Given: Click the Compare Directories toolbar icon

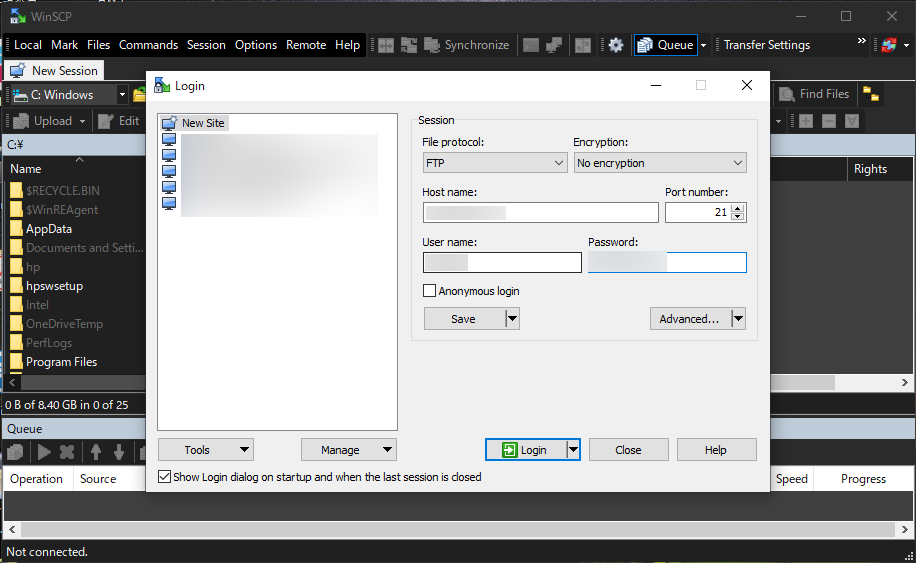Looking at the screenshot, I should click(x=386, y=45).
